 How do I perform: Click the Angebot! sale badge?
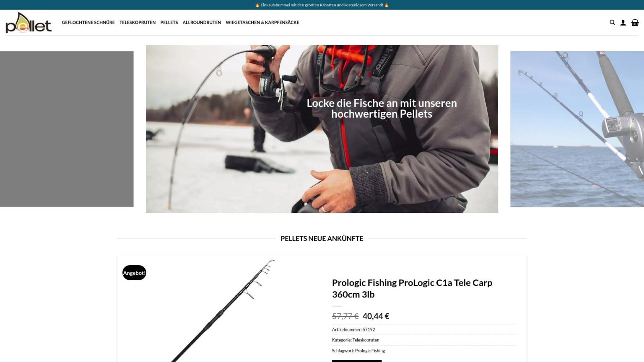(134, 273)
